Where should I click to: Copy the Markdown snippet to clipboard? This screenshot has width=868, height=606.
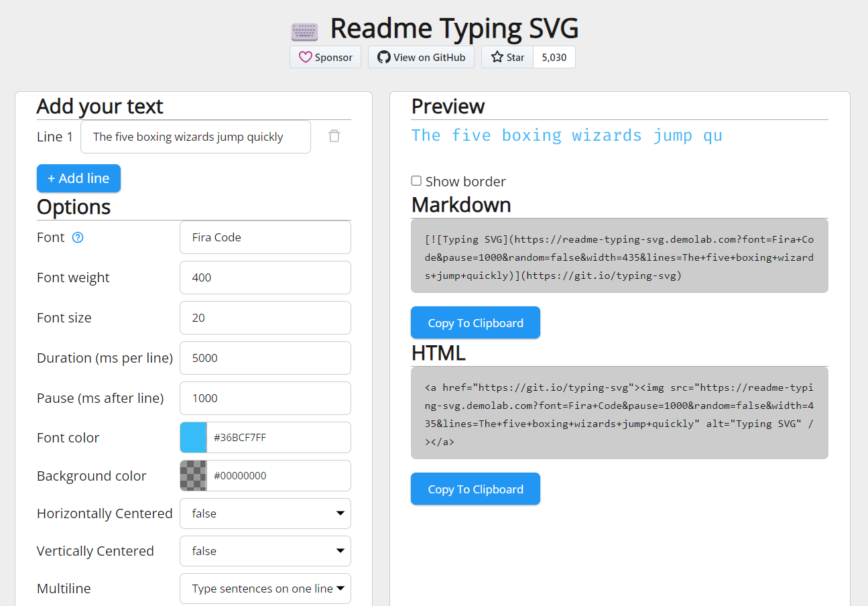(475, 322)
